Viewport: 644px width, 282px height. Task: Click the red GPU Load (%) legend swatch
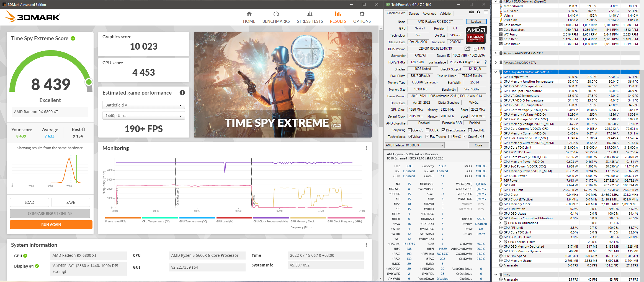pos(234,218)
